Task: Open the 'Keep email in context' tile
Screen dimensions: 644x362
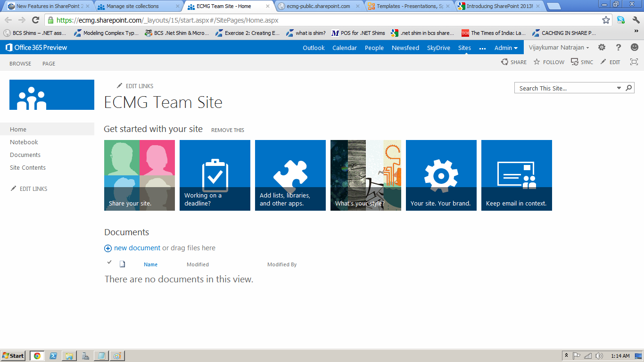Action: point(517,175)
